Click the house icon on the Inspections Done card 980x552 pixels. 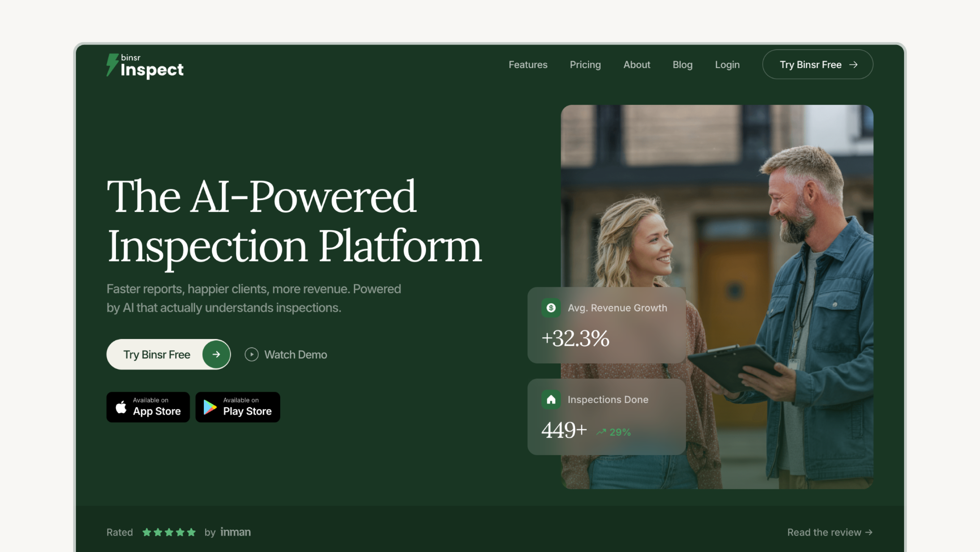point(551,400)
